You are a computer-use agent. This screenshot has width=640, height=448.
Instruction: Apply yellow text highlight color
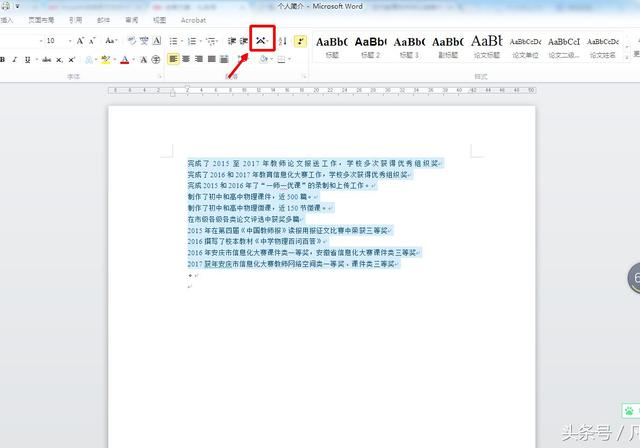(x=106, y=60)
